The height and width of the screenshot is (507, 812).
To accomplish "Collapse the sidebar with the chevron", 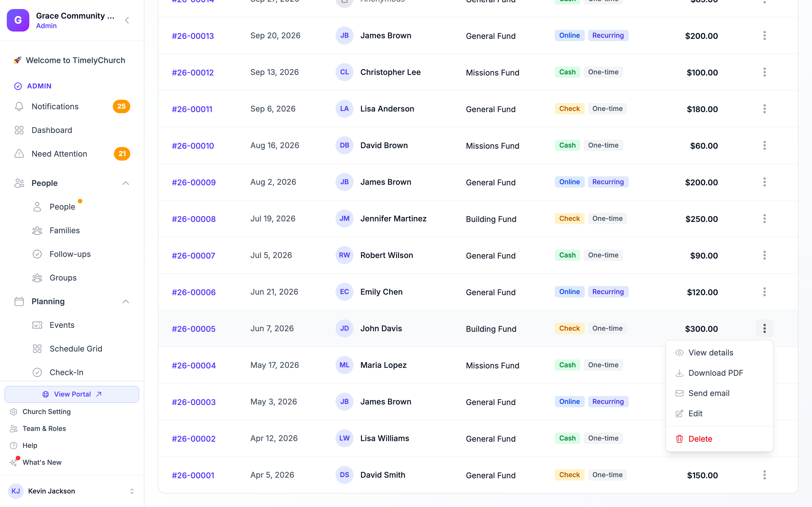I will click(x=127, y=21).
